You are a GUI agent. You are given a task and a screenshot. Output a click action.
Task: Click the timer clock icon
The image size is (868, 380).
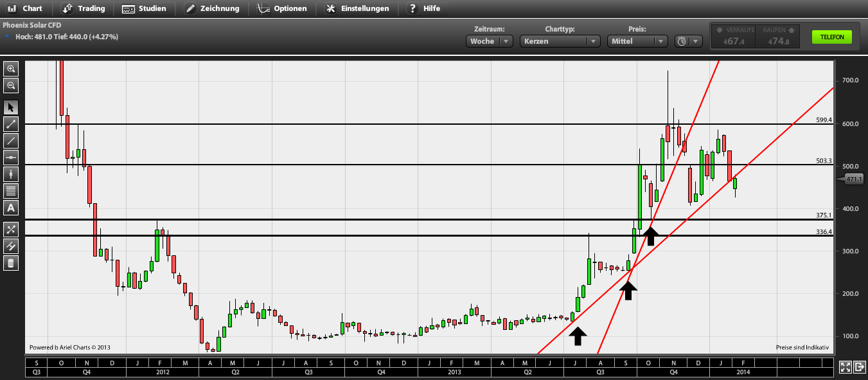pyautogui.click(x=682, y=41)
